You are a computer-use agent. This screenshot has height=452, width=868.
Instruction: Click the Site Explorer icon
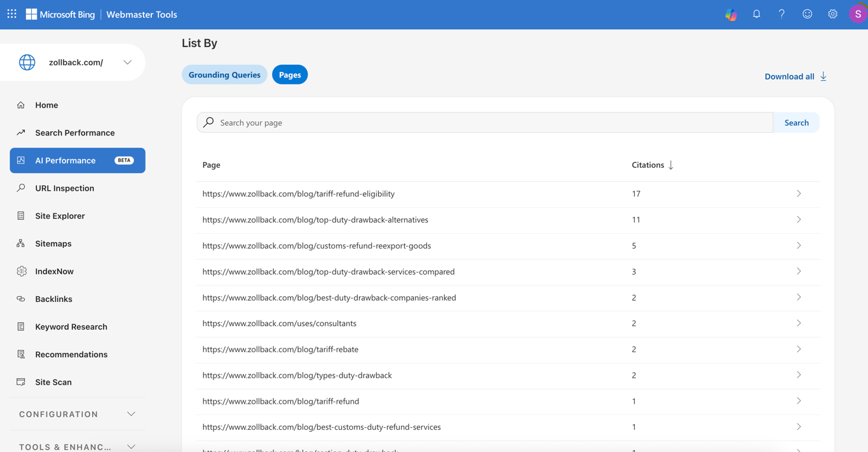tap(21, 216)
